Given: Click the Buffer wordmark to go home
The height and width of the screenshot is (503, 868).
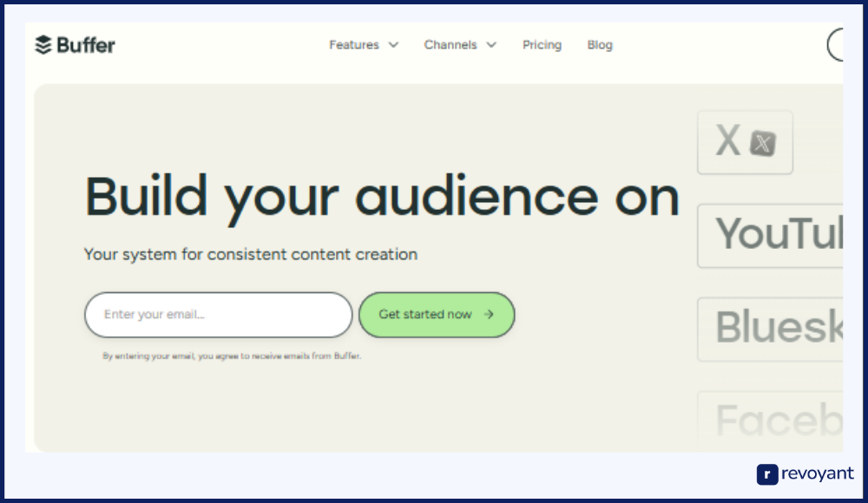Looking at the screenshot, I should pyautogui.click(x=86, y=45).
